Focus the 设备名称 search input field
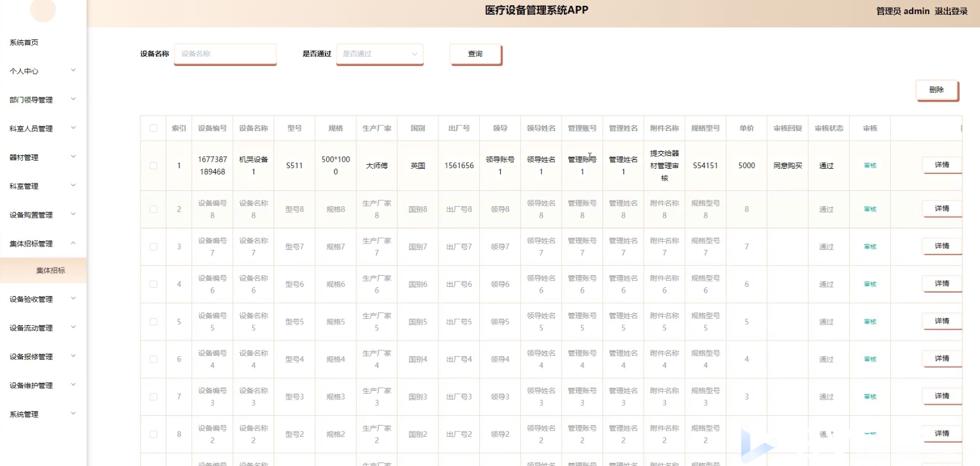The height and width of the screenshot is (466, 980). coord(226,54)
